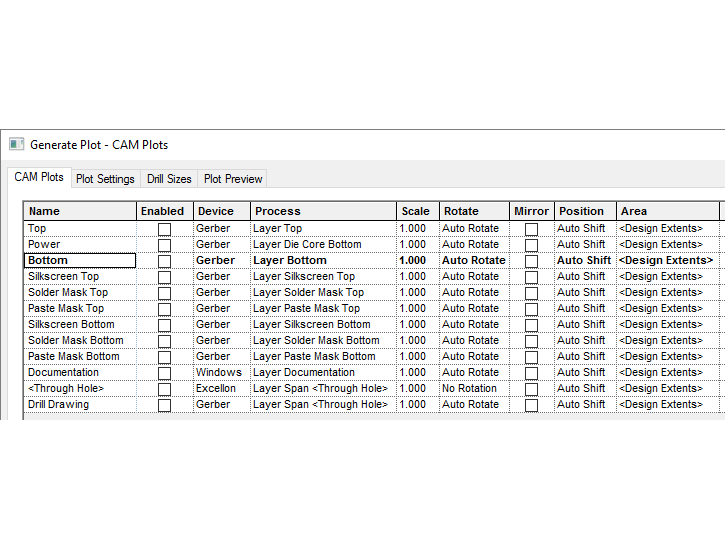725x550 pixels.
Task: Open the Drill Sizes tab
Action: click(169, 179)
